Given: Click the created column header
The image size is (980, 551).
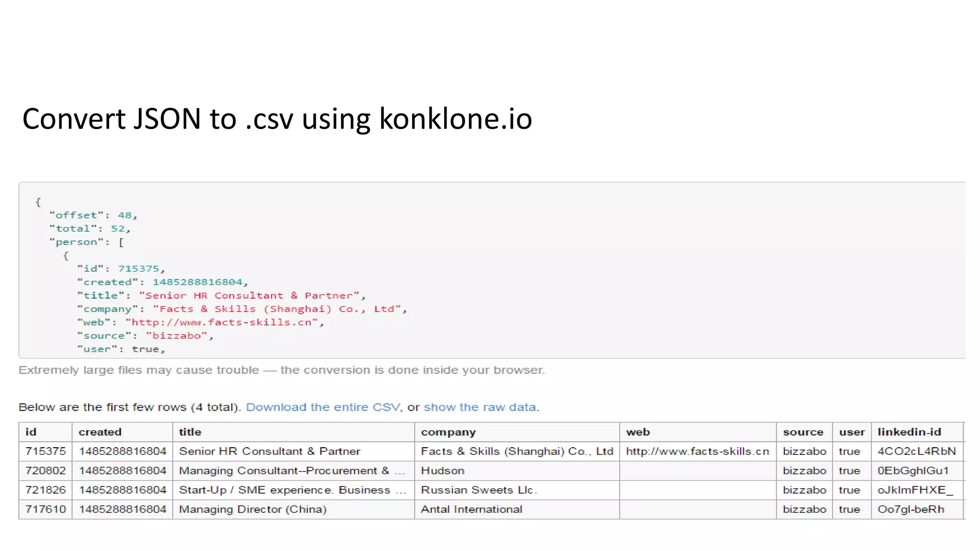Looking at the screenshot, I should click(100, 432).
